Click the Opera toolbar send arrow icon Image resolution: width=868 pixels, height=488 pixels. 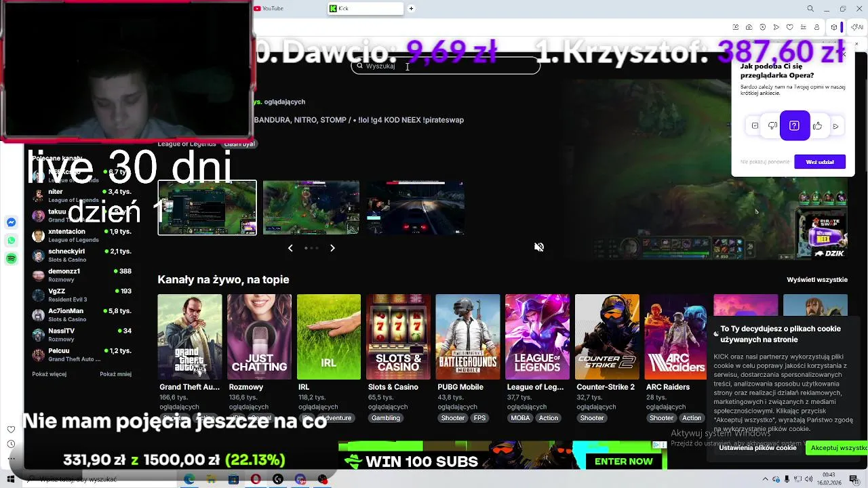tap(776, 27)
